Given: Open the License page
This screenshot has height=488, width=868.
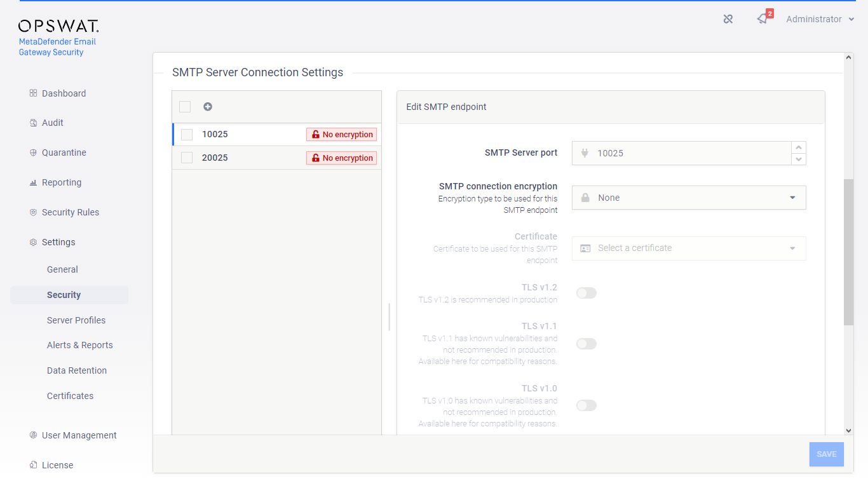Looking at the screenshot, I should point(57,465).
